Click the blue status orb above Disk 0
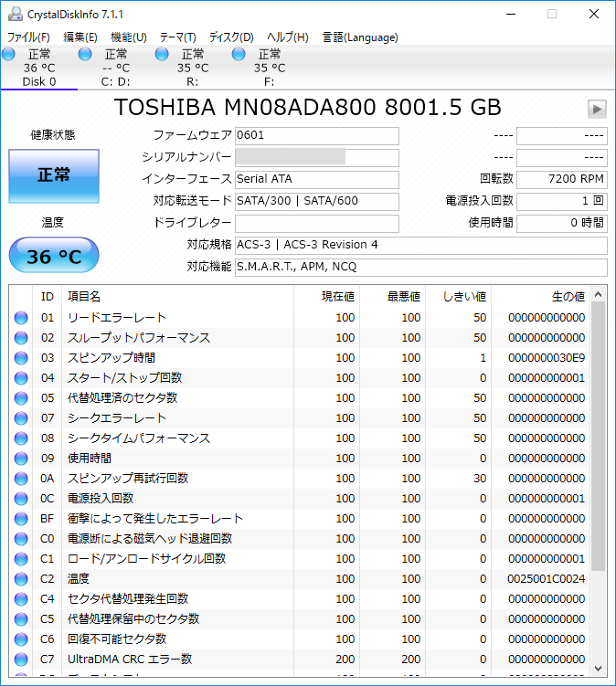The width and height of the screenshot is (616, 686). click(8, 54)
